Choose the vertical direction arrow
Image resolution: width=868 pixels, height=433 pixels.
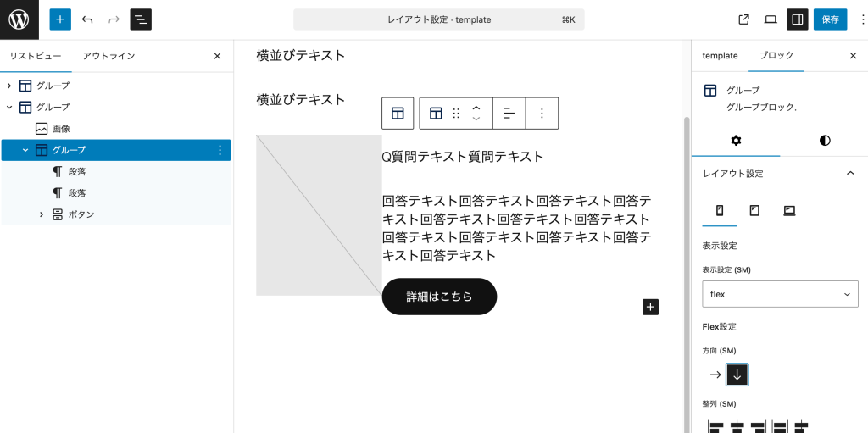[737, 375]
